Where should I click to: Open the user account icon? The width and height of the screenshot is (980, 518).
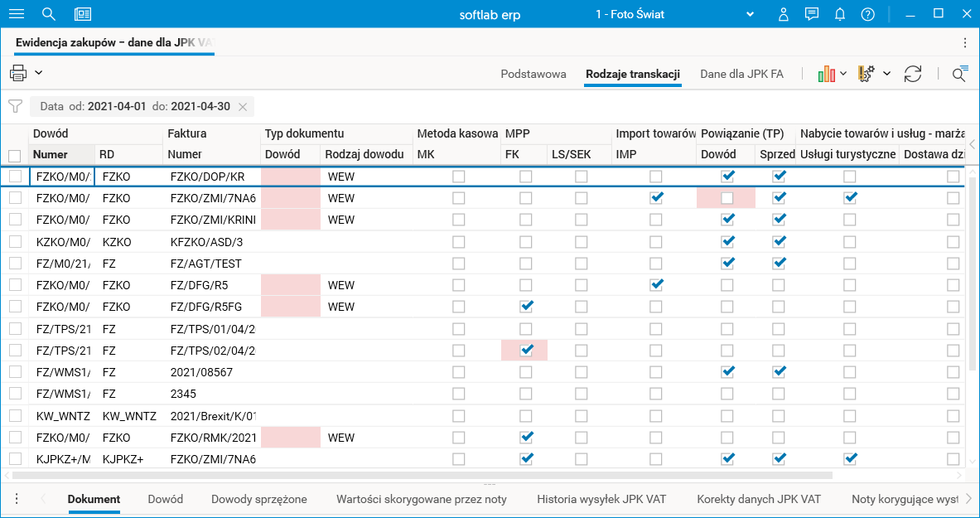tap(784, 14)
